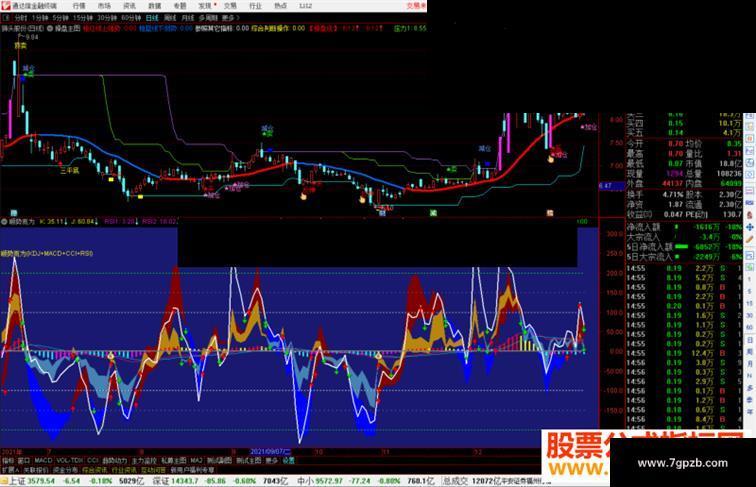
Task: Click the period bar leading icon
Action: click(x=6, y=18)
